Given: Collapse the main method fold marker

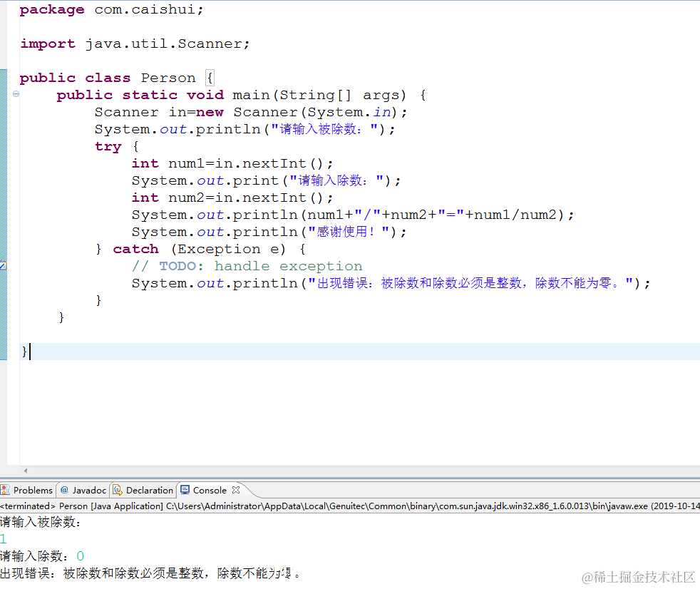Looking at the screenshot, I should (16, 94).
